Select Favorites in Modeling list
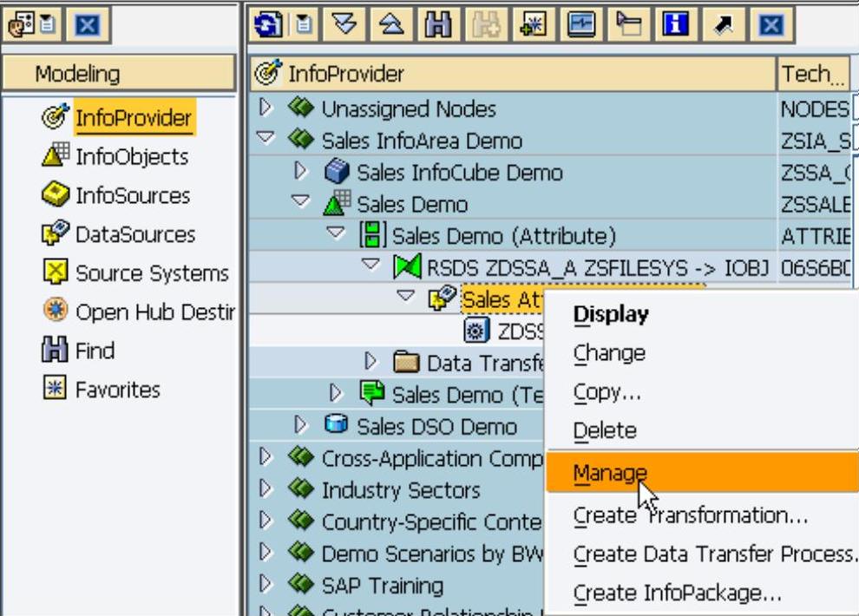859x616 pixels. click(118, 390)
